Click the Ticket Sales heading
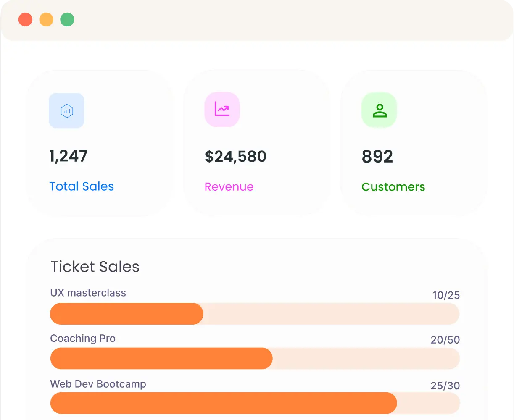 pos(95,267)
